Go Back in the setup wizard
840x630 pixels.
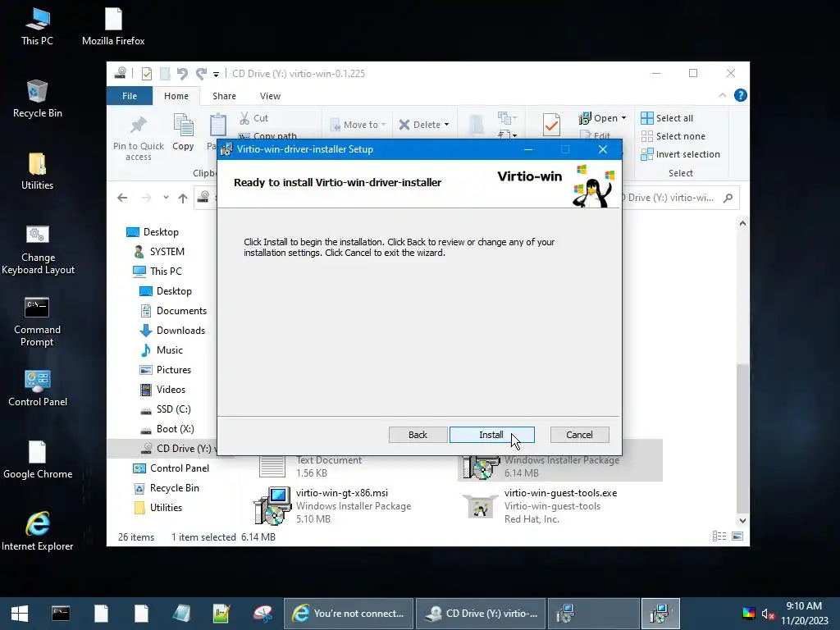[x=418, y=435]
